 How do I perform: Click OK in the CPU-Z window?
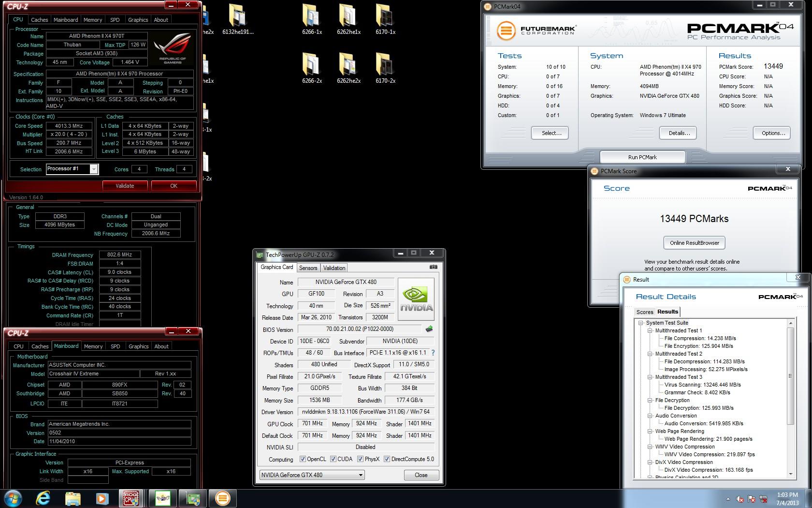[x=174, y=186]
